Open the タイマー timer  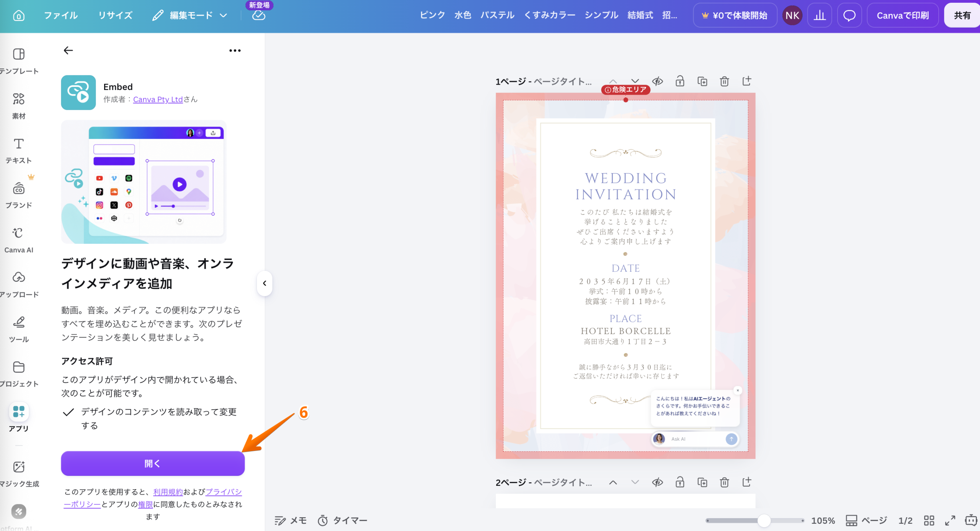point(342,520)
